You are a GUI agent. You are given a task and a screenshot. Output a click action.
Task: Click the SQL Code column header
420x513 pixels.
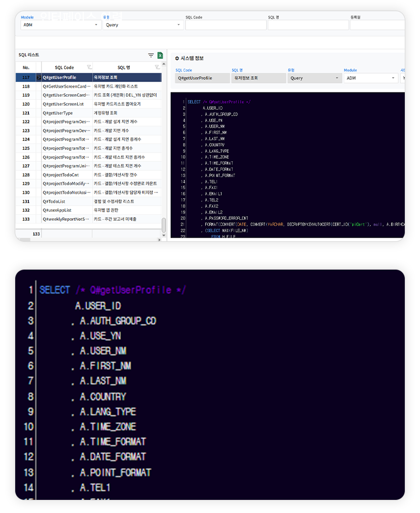tap(65, 67)
